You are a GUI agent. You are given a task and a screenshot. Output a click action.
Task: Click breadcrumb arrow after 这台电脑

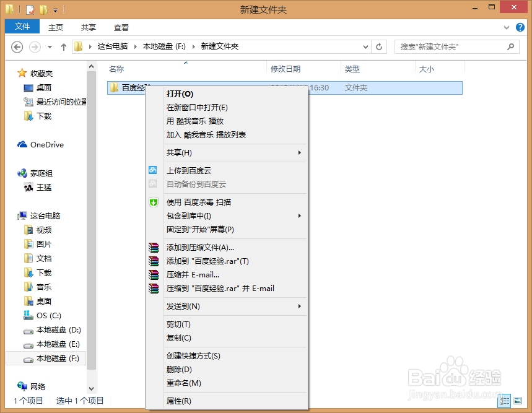[136, 47]
